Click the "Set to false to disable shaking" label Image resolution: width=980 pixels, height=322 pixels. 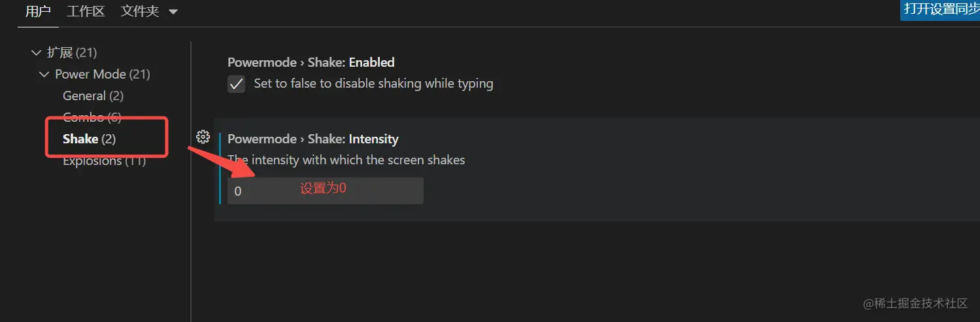373,84
